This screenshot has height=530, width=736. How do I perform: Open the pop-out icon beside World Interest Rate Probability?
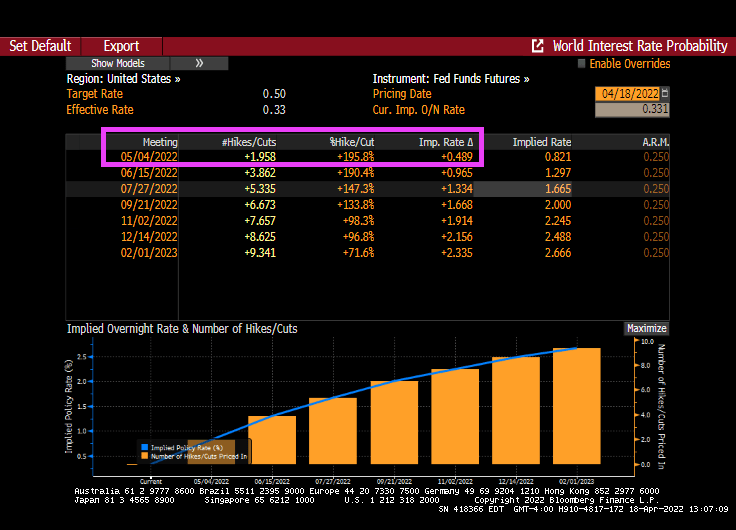[x=538, y=46]
